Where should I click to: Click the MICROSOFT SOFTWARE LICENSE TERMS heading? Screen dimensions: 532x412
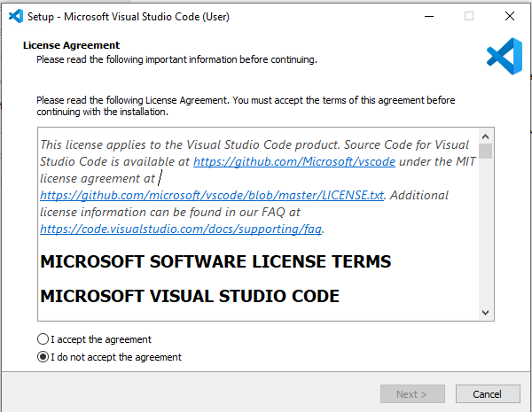click(215, 261)
